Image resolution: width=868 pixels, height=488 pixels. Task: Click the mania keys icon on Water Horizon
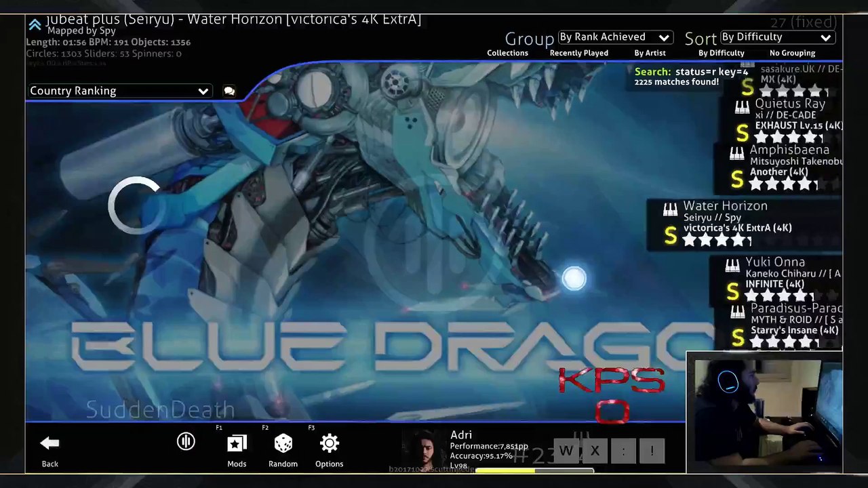click(x=670, y=209)
